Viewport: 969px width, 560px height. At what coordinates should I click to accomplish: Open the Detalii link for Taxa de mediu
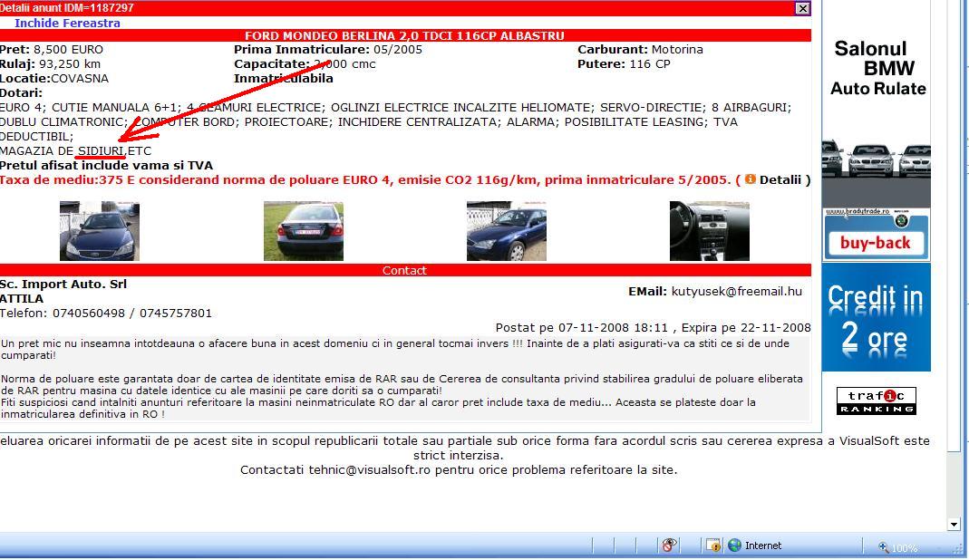780,179
